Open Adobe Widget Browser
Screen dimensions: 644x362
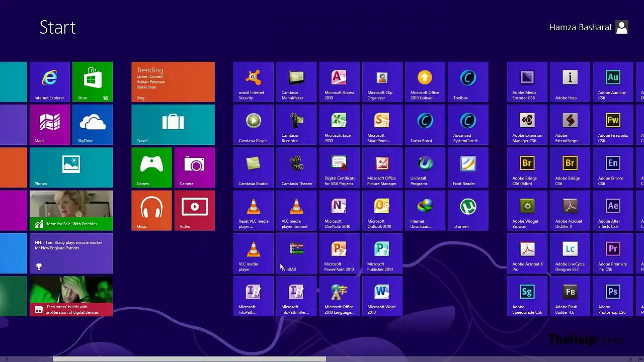tap(527, 210)
